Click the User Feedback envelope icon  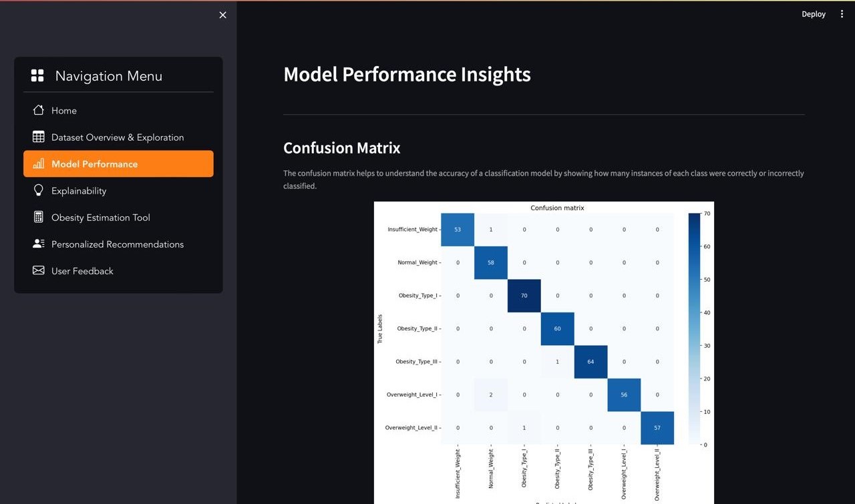pos(39,270)
